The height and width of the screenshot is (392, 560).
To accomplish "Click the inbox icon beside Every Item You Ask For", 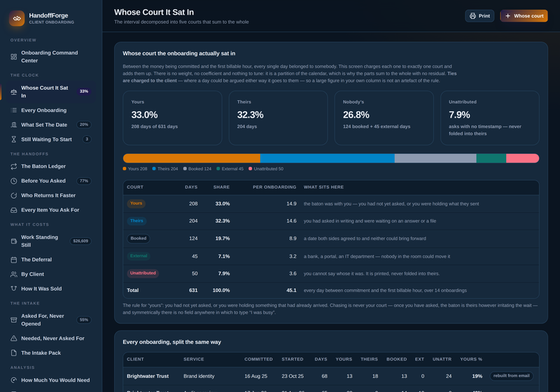I will [13, 210].
